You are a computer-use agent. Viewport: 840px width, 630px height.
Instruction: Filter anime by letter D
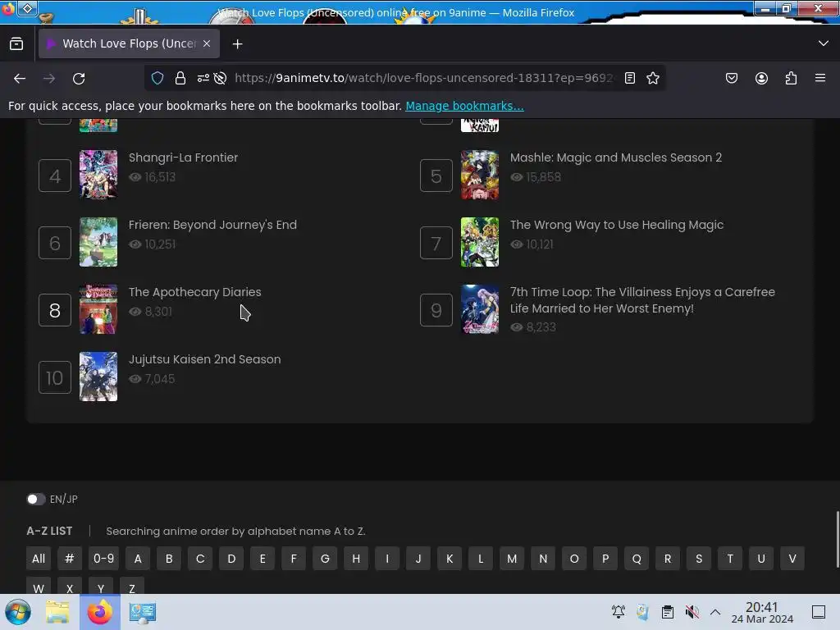(231, 559)
